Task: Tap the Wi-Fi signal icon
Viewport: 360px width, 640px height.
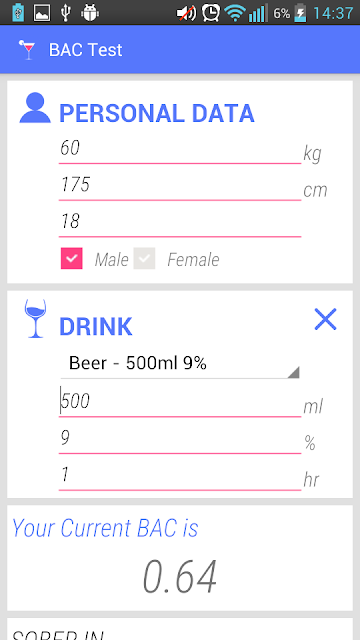Action: (234, 13)
